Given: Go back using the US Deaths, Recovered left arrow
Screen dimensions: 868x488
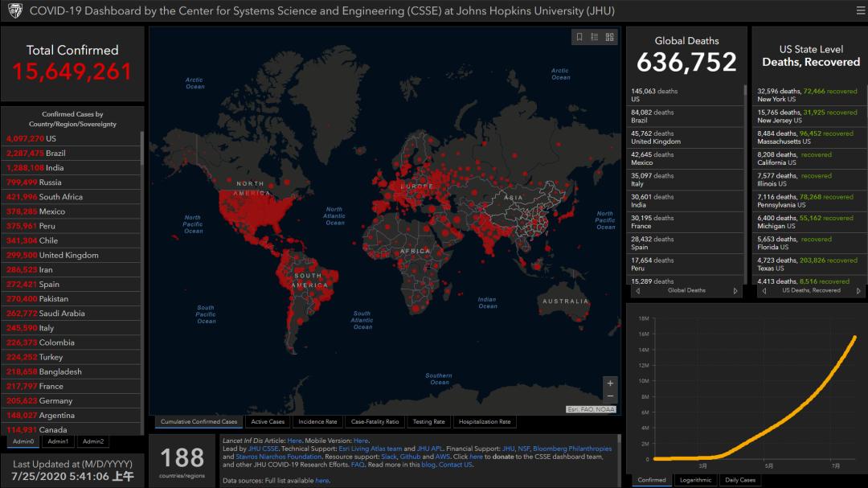Looking at the screenshot, I should point(764,291).
